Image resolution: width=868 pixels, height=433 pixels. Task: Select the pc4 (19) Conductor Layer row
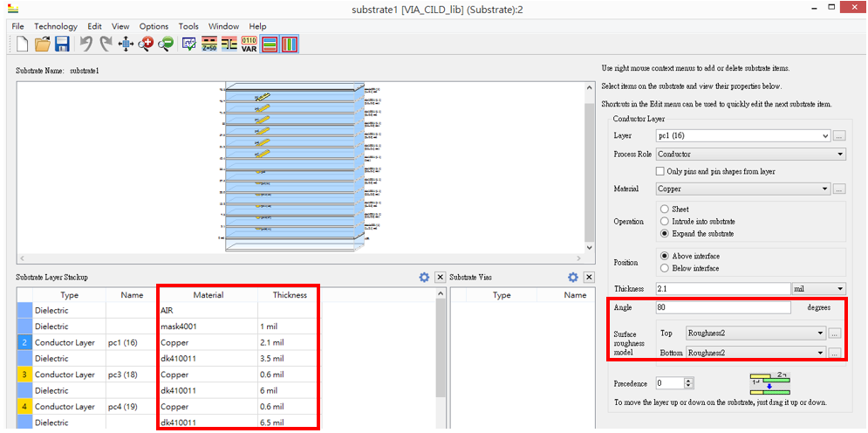coord(169,407)
